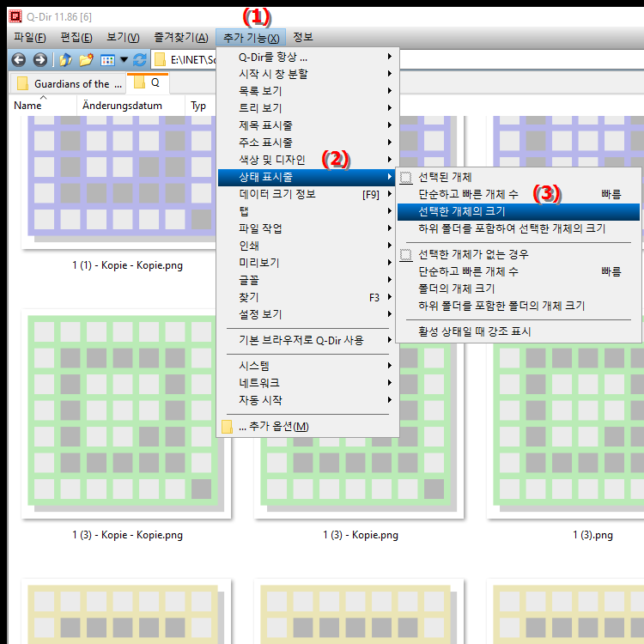Click the up-folder icon in toolbar
The height and width of the screenshot is (644, 644).
66,60
